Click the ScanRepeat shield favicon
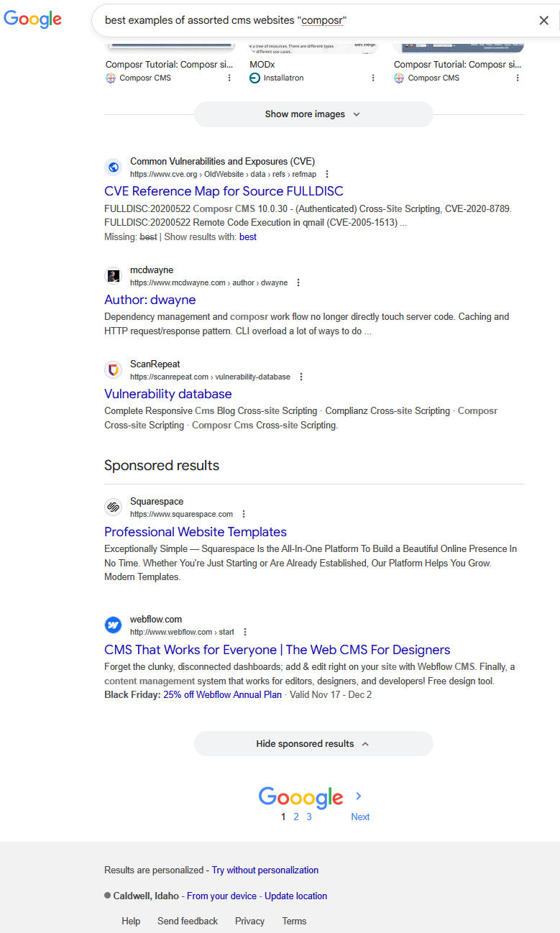Viewport: 560px width, 933px height. [x=113, y=369]
